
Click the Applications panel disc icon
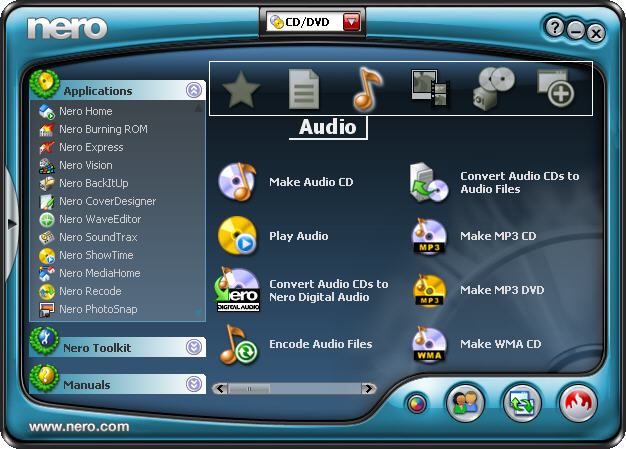[44, 84]
